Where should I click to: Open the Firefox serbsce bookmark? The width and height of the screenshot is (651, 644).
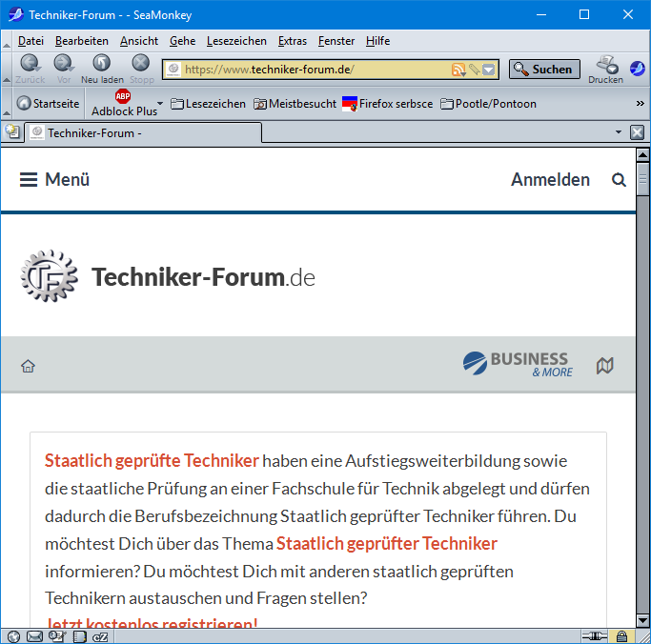point(387,104)
